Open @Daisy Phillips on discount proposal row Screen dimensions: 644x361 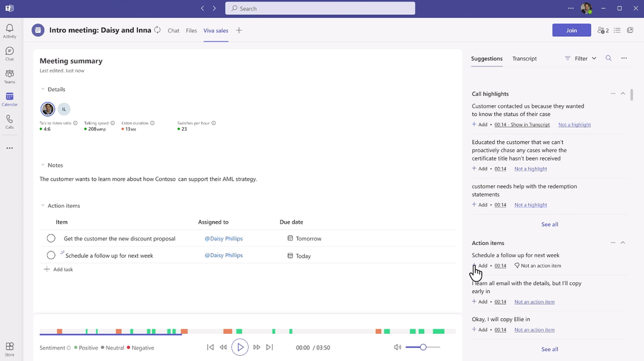(x=224, y=239)
